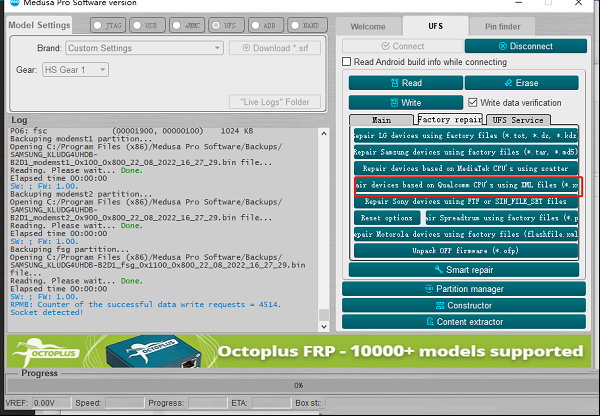
Task: Click Repair Samsung devices using factory files
Action: 466,152
